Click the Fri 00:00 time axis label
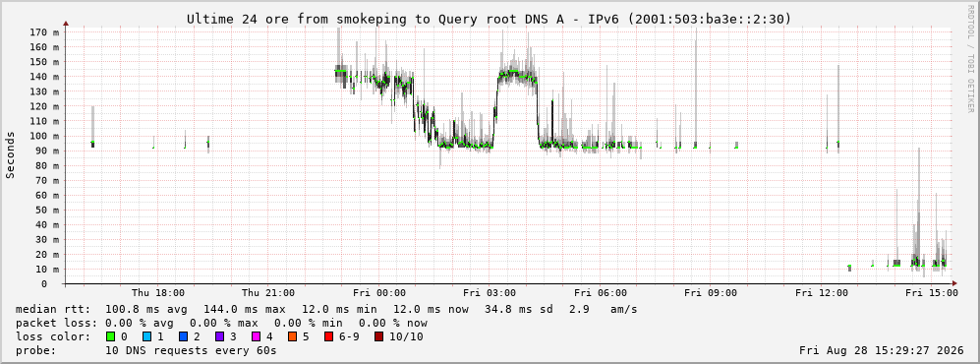This screenshot has width=980, height=364. 379,293
